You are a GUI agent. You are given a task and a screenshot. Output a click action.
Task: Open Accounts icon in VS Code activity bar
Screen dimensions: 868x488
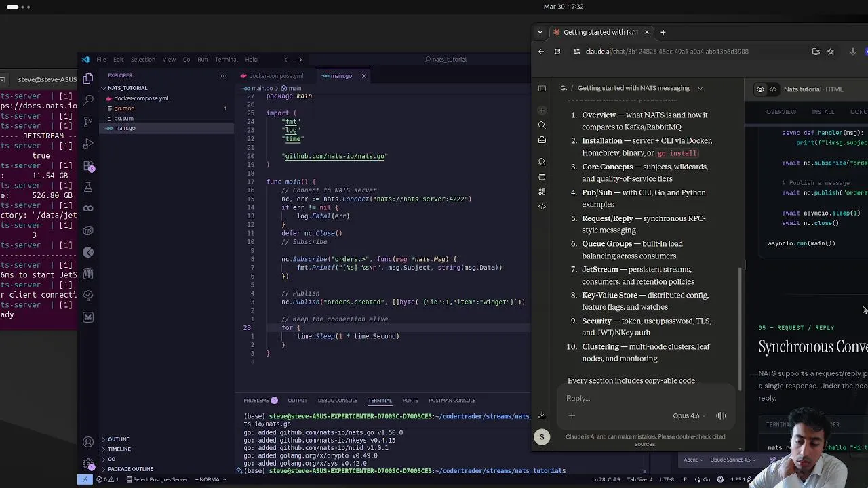[x=88, y=442]
